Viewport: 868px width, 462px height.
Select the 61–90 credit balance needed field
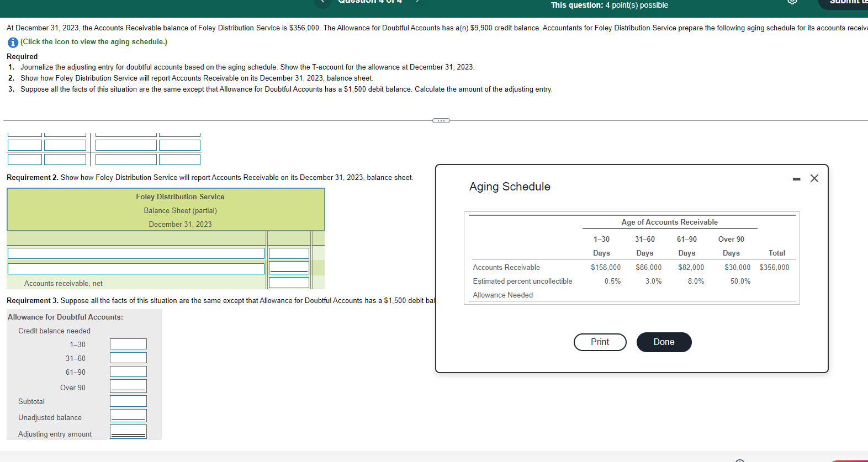click(128, 372)
